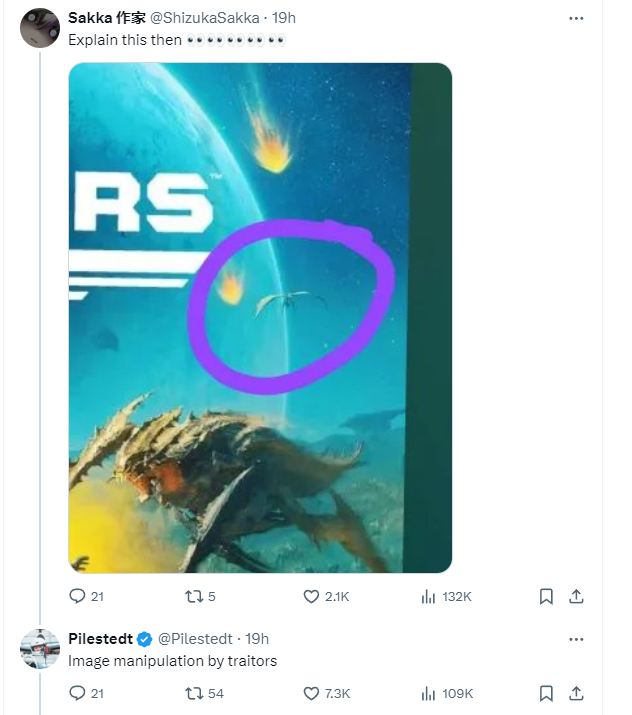
Task: Repost Sakka's tweet with 5 reposts
Action: click(x=194, y=596)
